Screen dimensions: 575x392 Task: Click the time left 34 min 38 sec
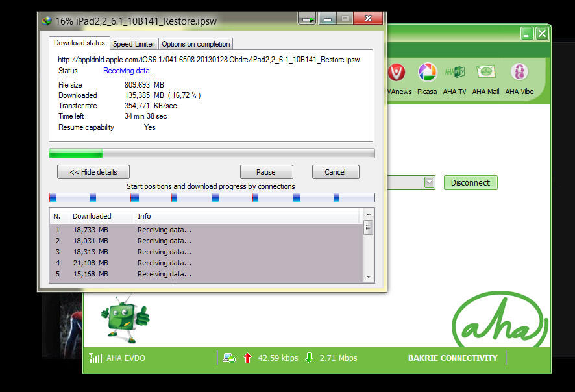point(145,116)
